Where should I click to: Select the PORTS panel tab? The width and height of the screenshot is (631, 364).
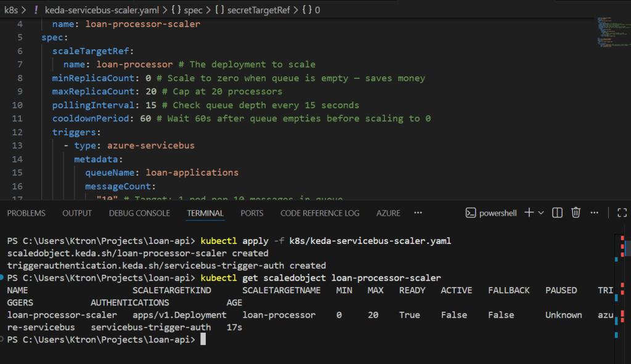pos(252,213)
